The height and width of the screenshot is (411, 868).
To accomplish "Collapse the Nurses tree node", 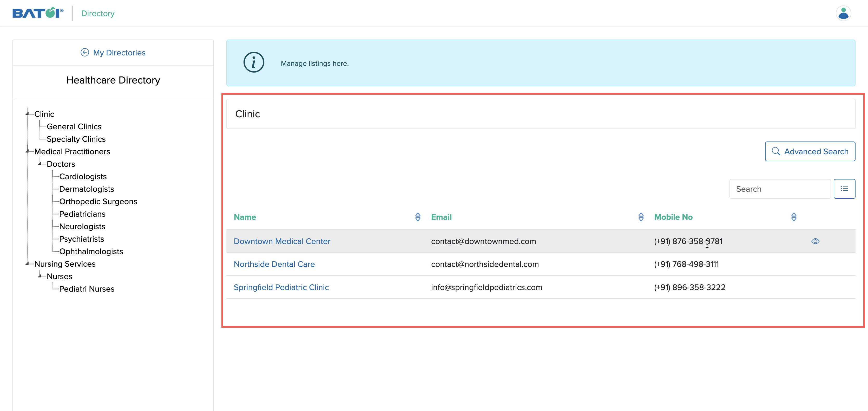I will 40,276.
